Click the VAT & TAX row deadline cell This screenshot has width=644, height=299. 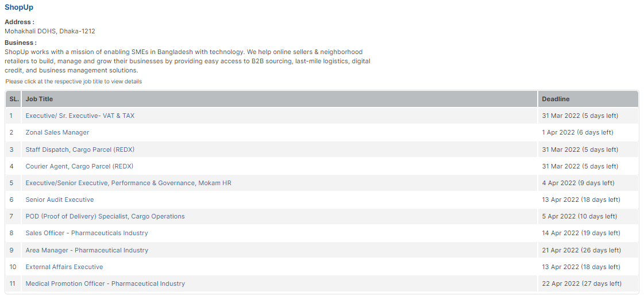588,116
